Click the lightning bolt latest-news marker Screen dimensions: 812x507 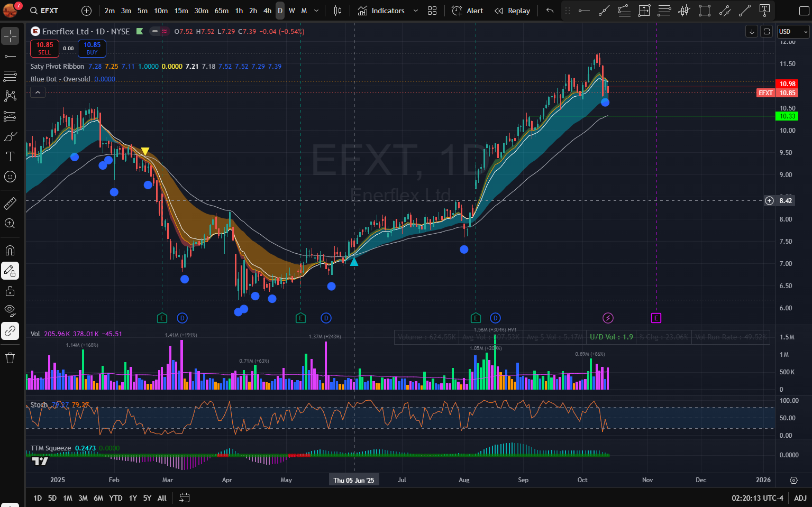click(x=608, y=318)
